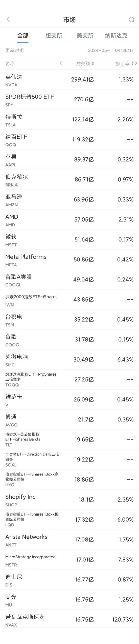Screen dimensions: 139x644
Task: Switch to the 纽交所 tab
Action: [x=54, y=35]
